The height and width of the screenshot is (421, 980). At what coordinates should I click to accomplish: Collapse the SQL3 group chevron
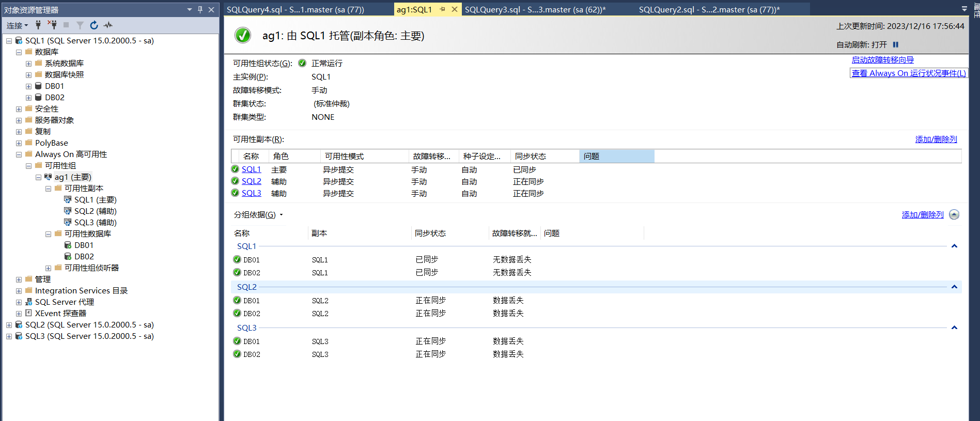click(x=954, y=328)
